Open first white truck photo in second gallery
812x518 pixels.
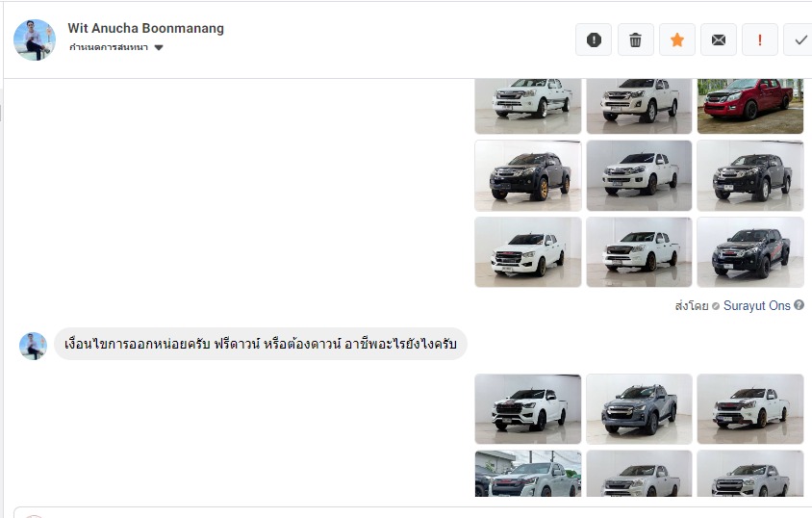[x=528, y=409]
